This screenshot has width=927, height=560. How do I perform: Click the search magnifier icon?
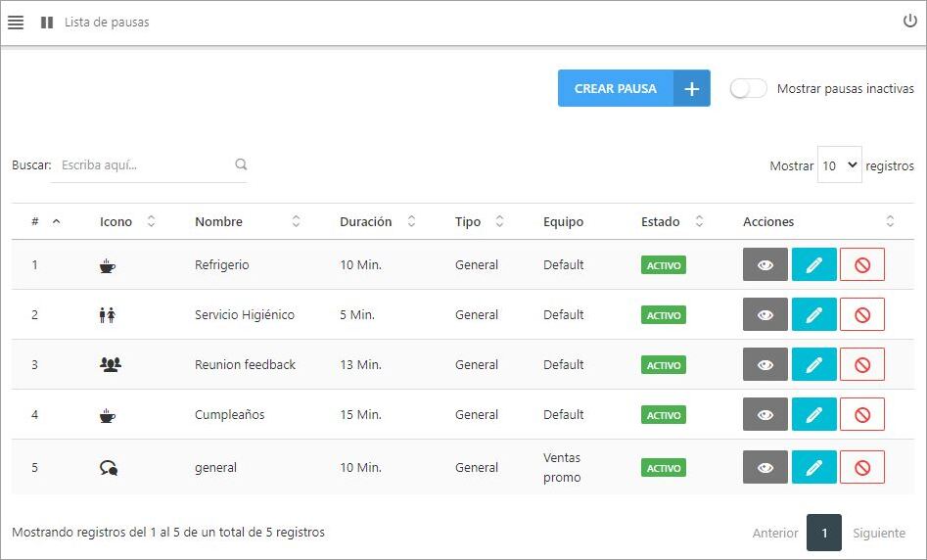point(241,164)
